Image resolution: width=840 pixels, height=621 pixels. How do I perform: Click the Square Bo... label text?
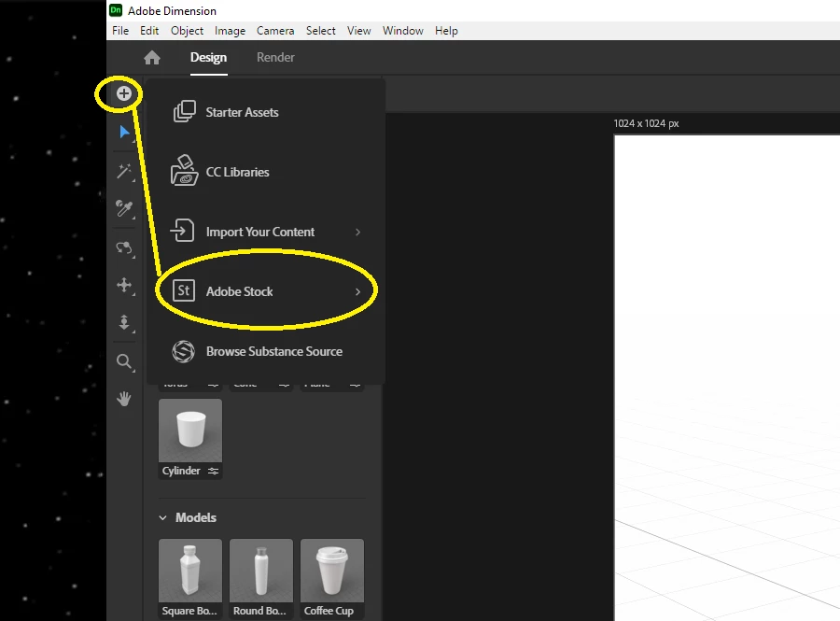pos(189,611)
